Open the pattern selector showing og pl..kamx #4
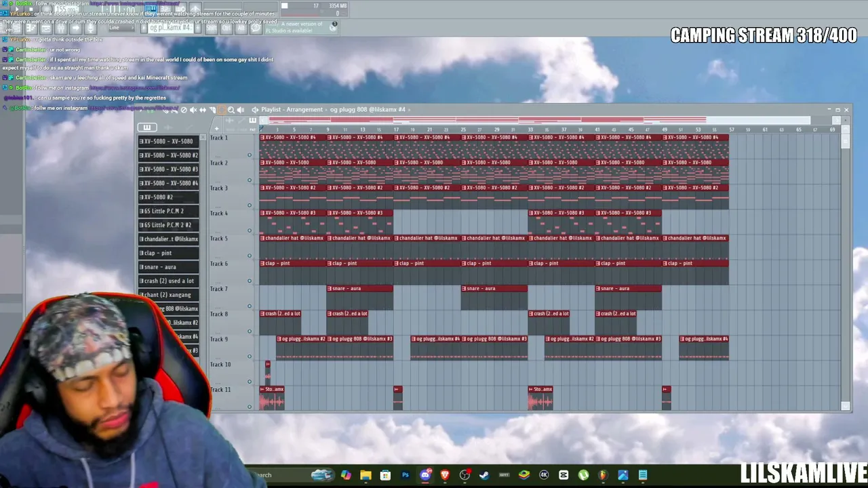Image resolution: width=868 pixels, height=488 pixels. pos(172,28)
